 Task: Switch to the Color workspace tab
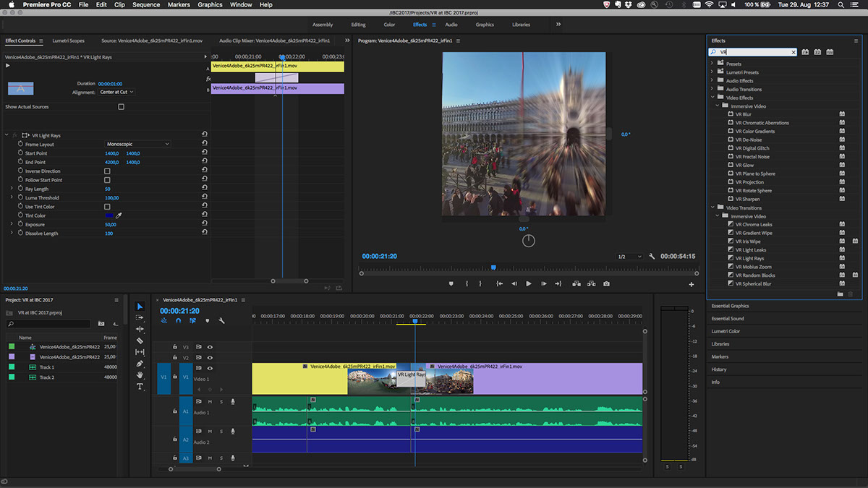tap(389, 25)
